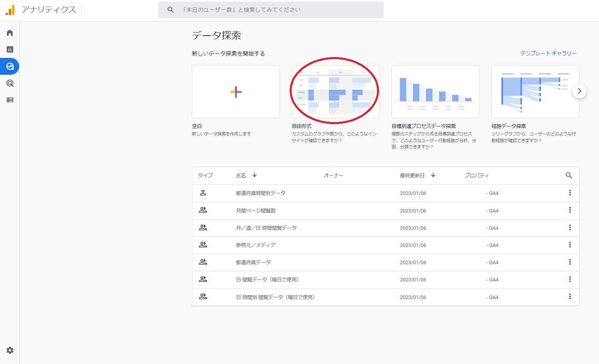Open the Home icon in the sidebar
Viewport: 599px width, 364px height.
10,32
